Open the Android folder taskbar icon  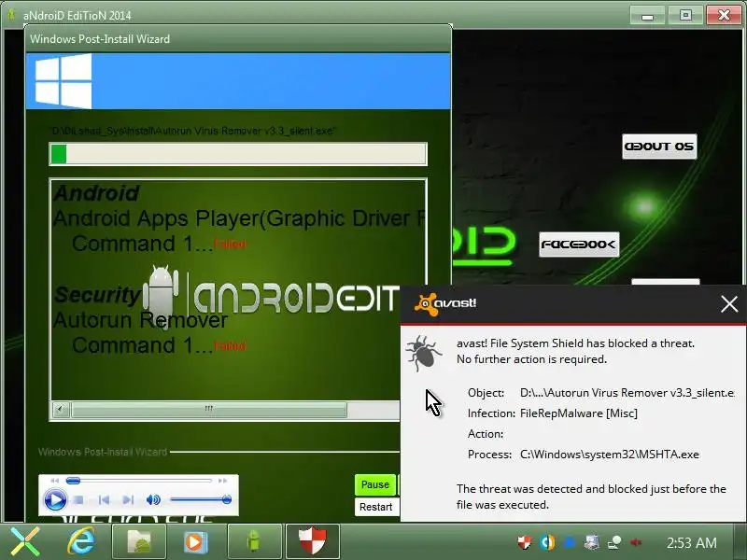click(x=139, y=542)
